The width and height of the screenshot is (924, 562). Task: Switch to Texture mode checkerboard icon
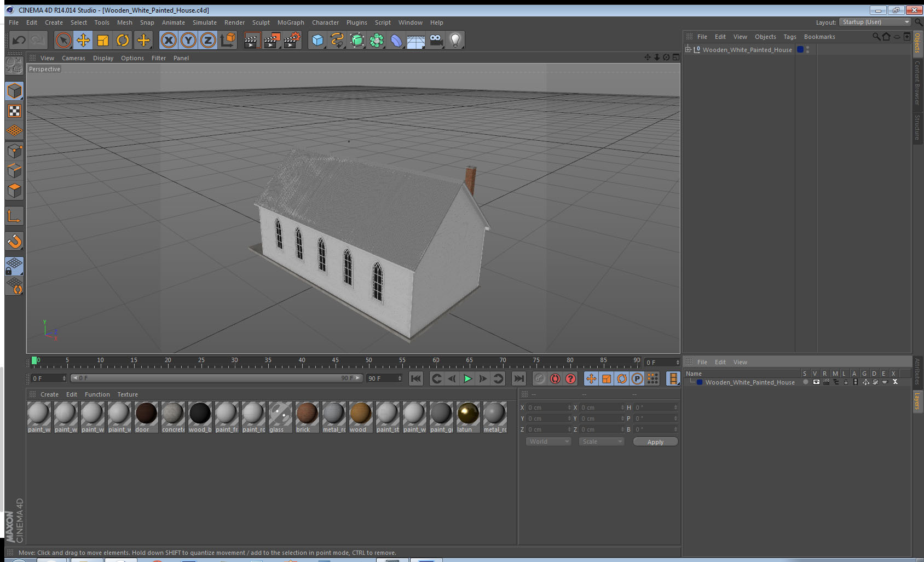coord(14,111)
